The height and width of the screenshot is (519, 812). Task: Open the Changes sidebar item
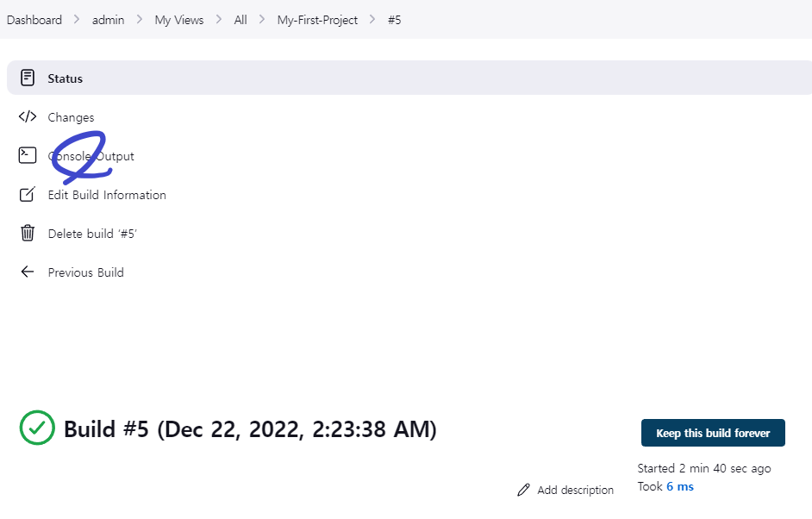[x=71, y=117]
